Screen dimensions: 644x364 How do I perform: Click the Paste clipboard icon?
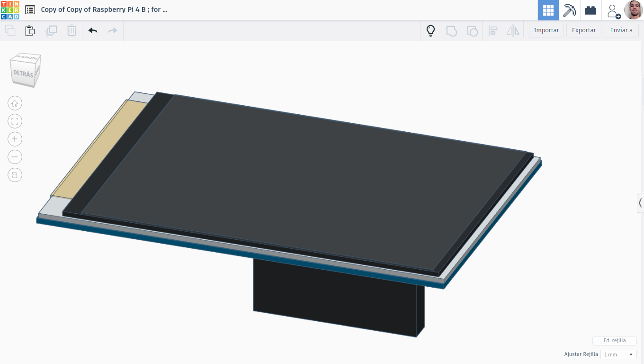click(30, 31)
